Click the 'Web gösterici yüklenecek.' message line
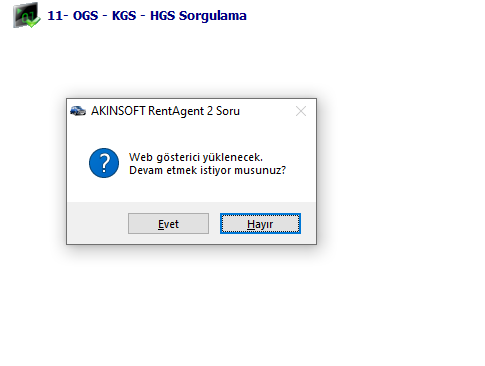 196,157
